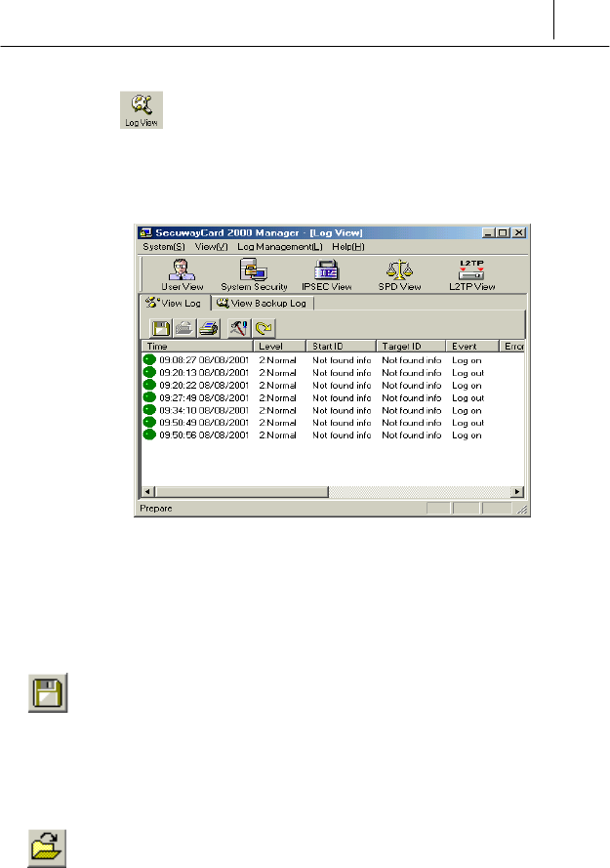Open the Help(H) menu
The image size is (610, 868).
[x=348, y=247]
